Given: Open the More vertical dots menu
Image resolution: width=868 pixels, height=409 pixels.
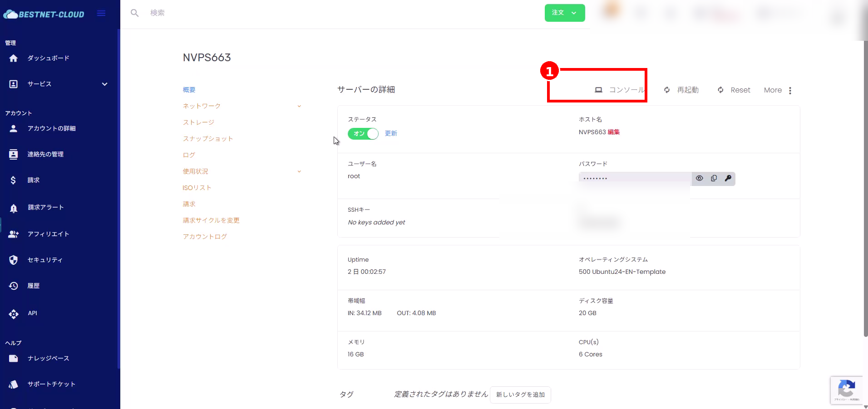Looking at the screenshot, I should [790, 90].
